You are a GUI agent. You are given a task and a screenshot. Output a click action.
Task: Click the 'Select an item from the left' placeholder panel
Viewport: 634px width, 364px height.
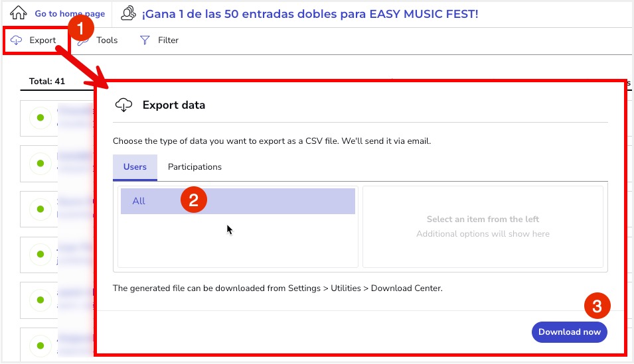[483, 226]
